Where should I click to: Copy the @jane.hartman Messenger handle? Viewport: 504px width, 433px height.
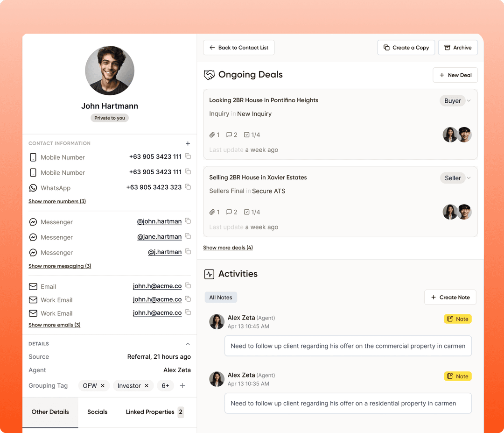188,236
